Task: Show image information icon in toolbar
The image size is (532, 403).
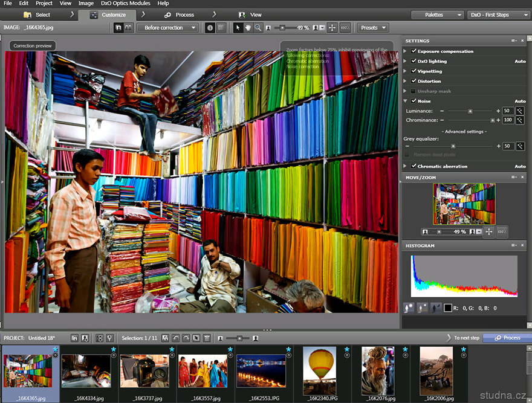Action: [x=210, y=28]
